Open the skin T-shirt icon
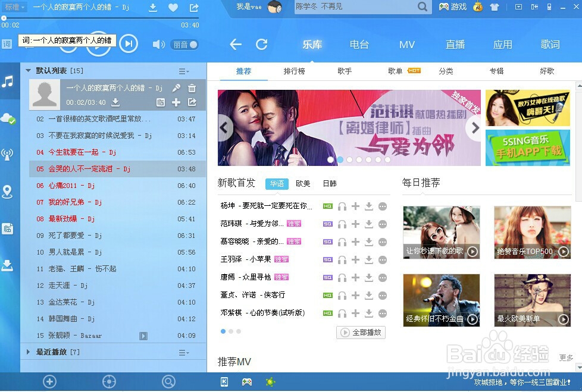Viewport: 582px width, 392px height. click(494, 7)
